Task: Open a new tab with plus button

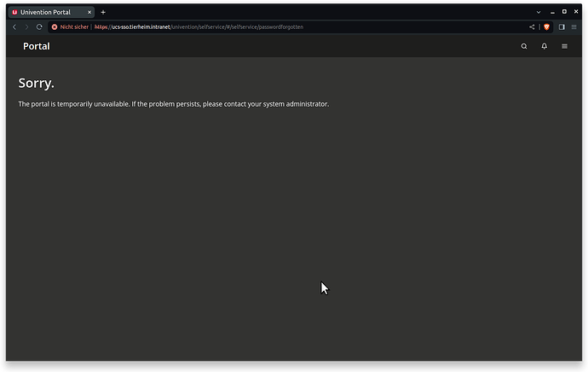Action: 103,13
